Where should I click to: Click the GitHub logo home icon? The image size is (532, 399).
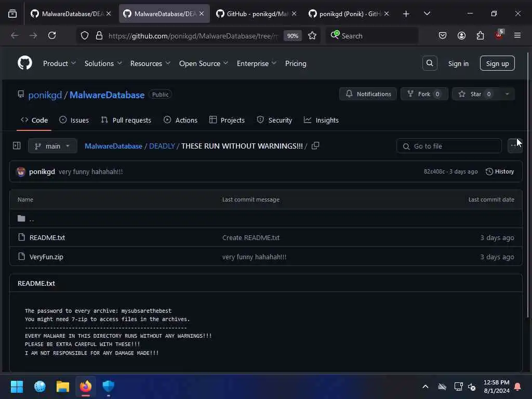point(25,63)
